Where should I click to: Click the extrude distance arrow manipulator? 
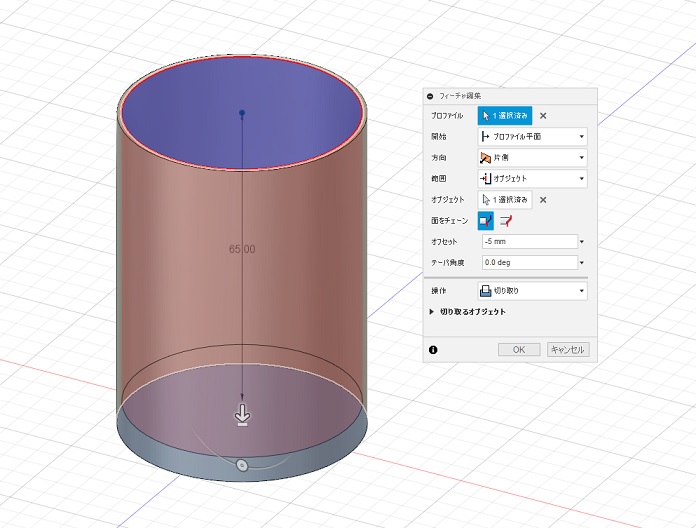242,415
